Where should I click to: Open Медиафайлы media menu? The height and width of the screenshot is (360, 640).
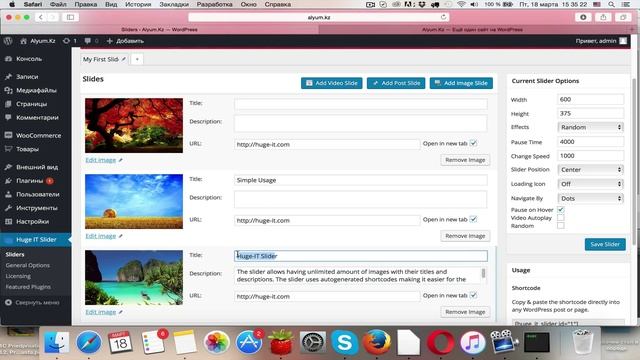36,90
